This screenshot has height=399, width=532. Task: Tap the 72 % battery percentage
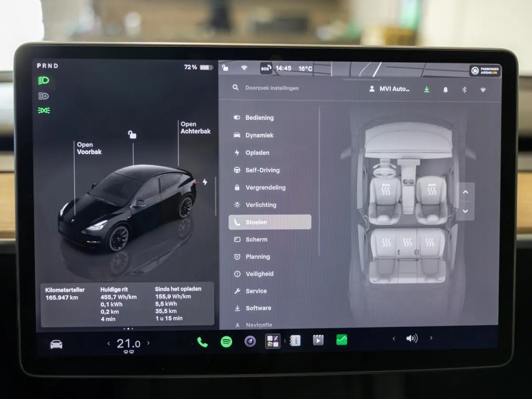191,67
